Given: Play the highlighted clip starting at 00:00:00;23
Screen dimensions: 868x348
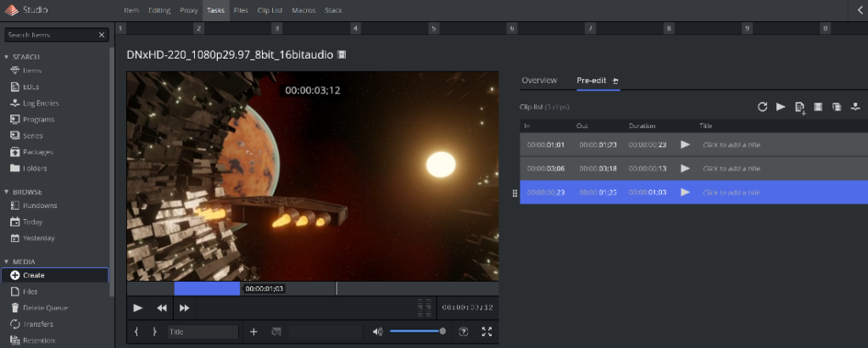Looking at the screenshot, I should pos(685,193).
